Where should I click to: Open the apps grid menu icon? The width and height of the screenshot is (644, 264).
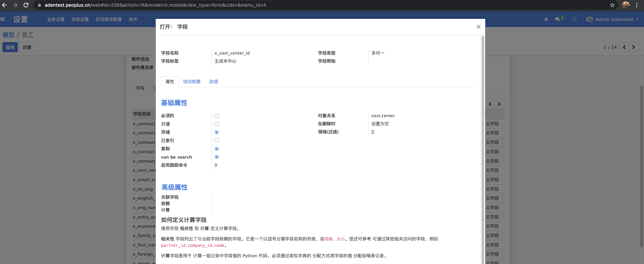click(2, 19)
